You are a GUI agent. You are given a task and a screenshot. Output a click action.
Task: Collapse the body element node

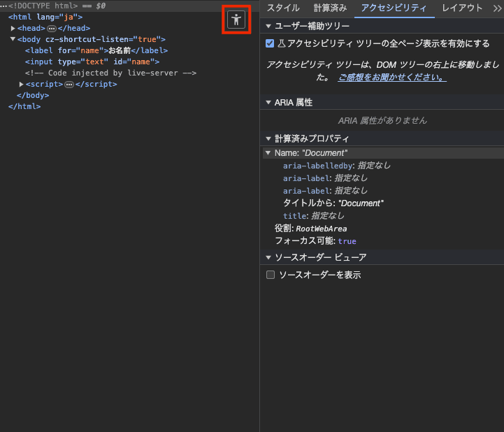click(13, 40)
